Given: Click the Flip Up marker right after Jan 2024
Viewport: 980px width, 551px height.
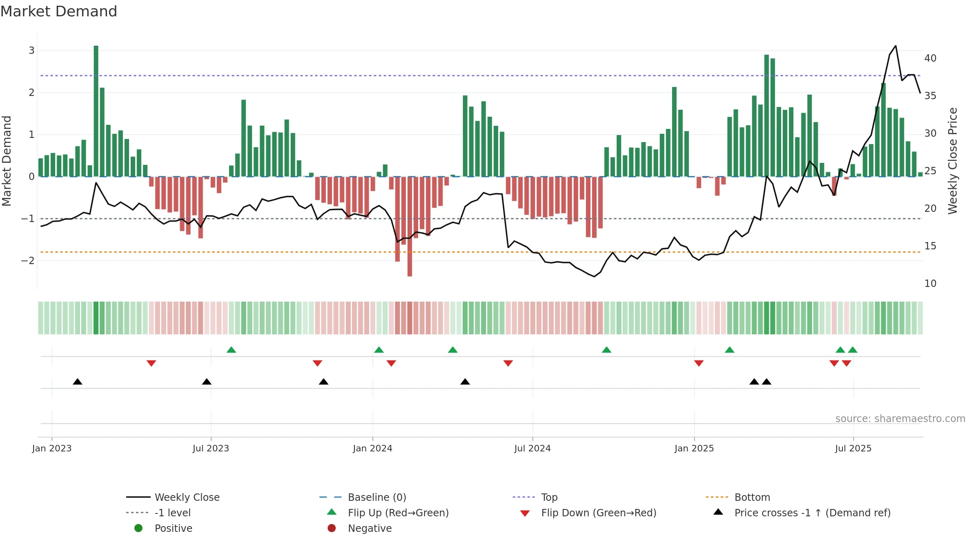Looking at the screenshot, I should (x=379, y=350).
